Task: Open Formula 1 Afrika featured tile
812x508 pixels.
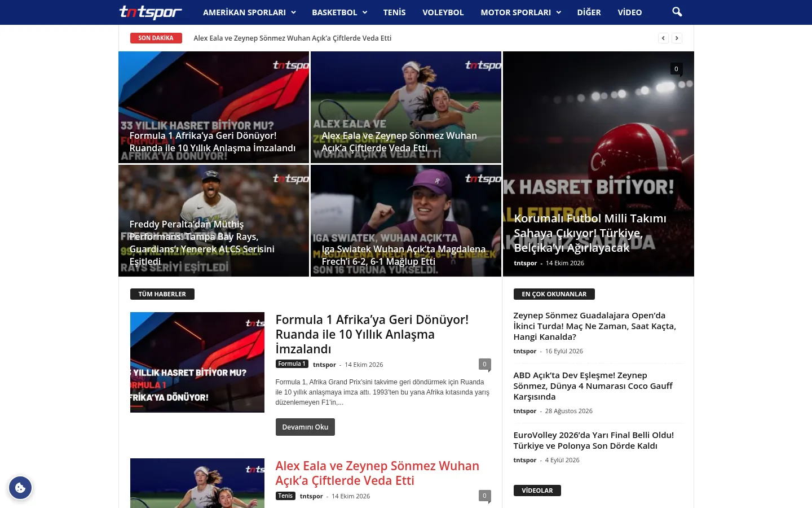Action: (x=214, y=107)
